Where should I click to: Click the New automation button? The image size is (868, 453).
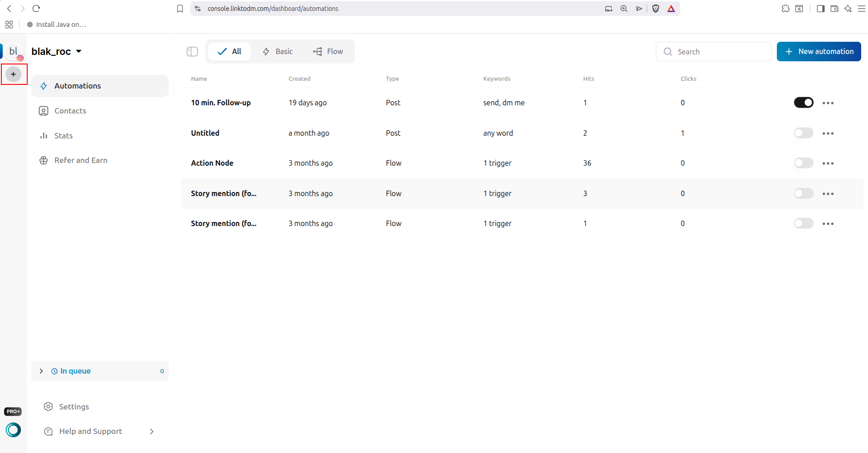(819, 52)
